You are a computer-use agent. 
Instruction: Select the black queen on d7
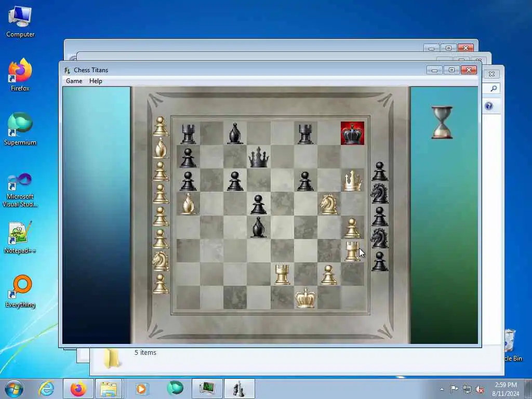pyautogui.click(x=259, y=157)
